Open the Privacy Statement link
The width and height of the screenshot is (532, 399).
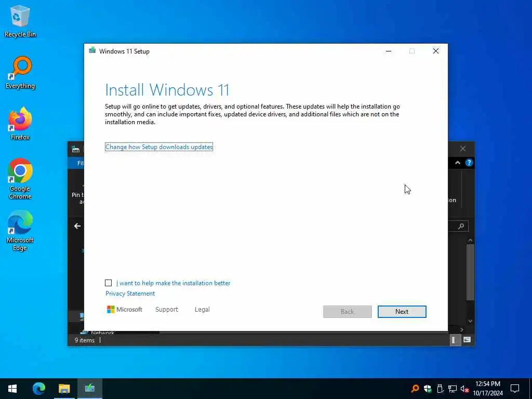point(130,294)
